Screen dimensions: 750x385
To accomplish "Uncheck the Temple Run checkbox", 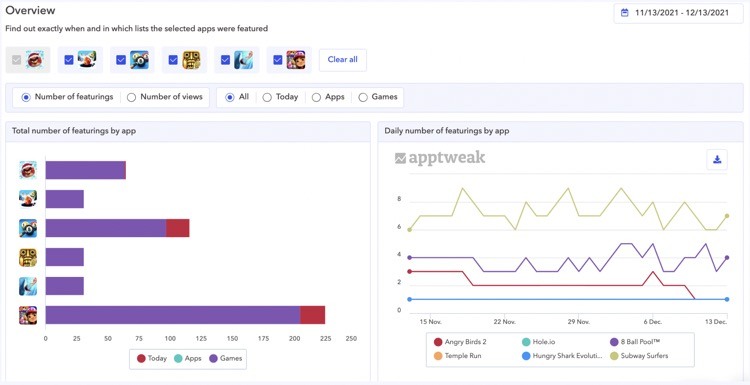I will point(173,60).
